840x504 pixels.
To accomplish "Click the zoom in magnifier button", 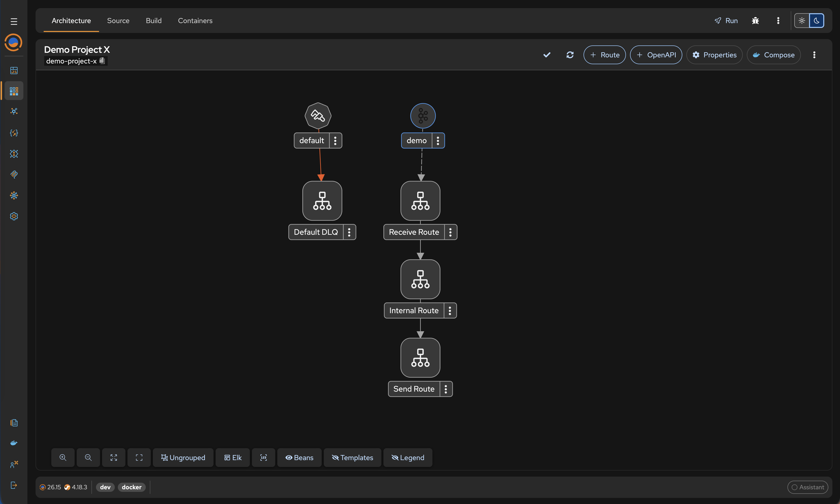I will (63, 458).
